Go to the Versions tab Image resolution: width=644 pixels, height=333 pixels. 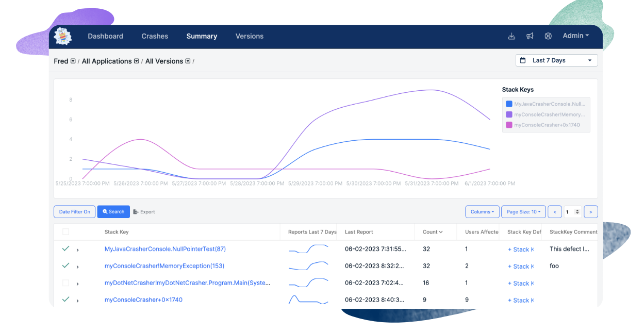(250, 36)
